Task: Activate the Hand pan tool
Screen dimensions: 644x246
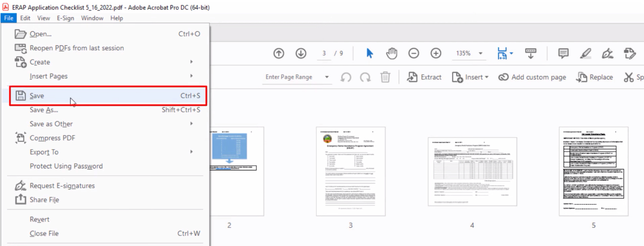Action: pos(392,53)
